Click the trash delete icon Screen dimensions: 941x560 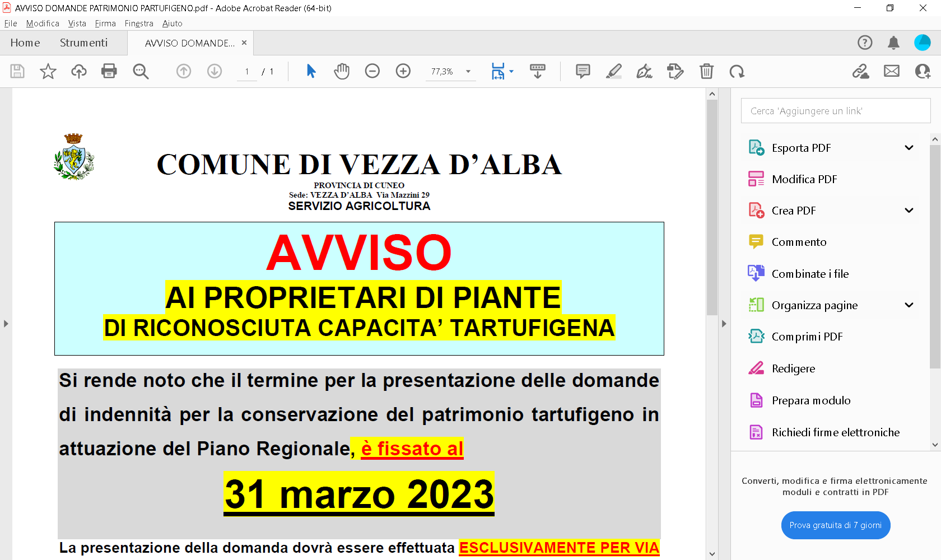pos(706,71)
